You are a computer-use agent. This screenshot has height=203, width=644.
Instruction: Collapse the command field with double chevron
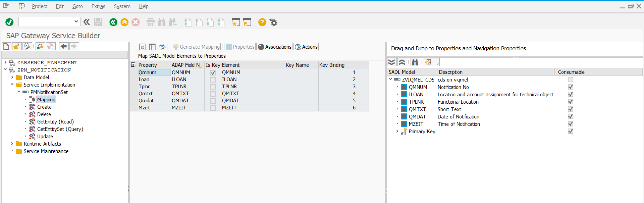[x=87, y=22]
